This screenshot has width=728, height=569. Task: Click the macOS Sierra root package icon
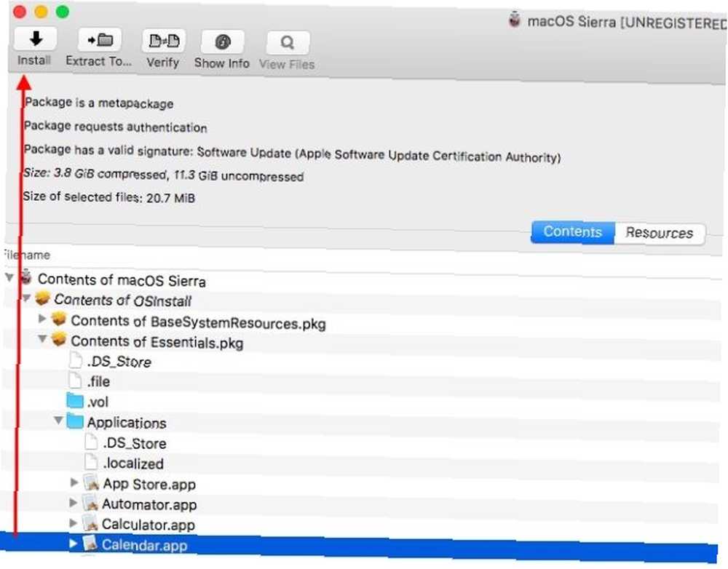(26, 277)
